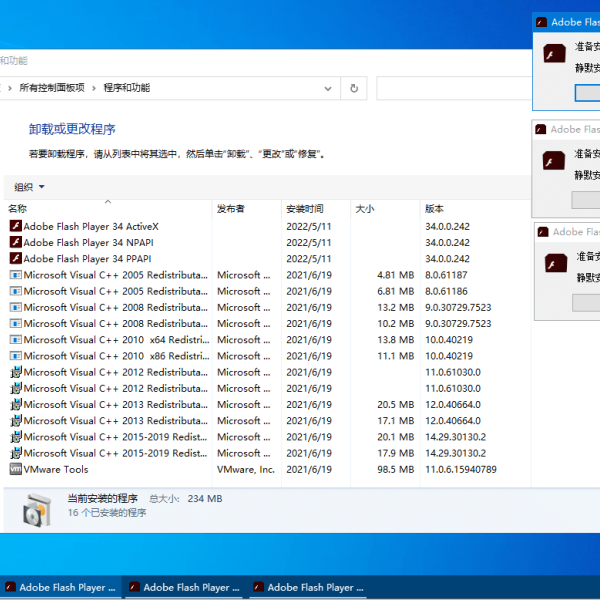Image resolution: width=600 pixels, height=600 pixels.
Task: Click the 16 个已安装的程序 status text
Action: point(107,513)
